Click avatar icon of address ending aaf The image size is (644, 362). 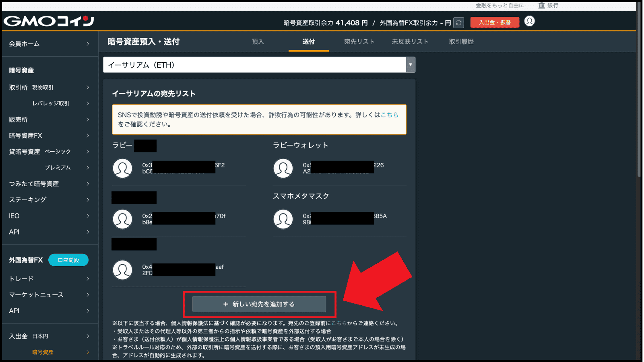pyautogui.click(x=122, y=270)
